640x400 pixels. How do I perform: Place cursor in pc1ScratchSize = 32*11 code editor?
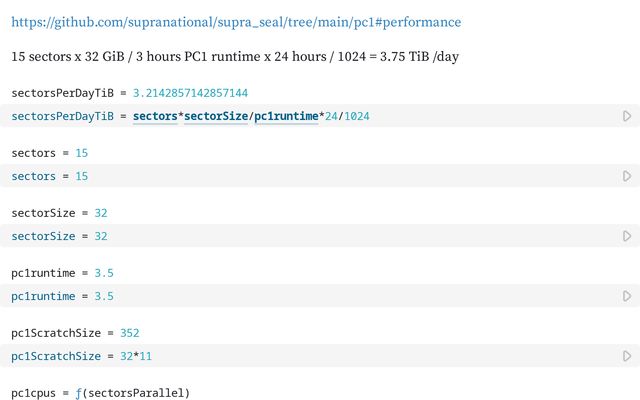pos(300,356)
